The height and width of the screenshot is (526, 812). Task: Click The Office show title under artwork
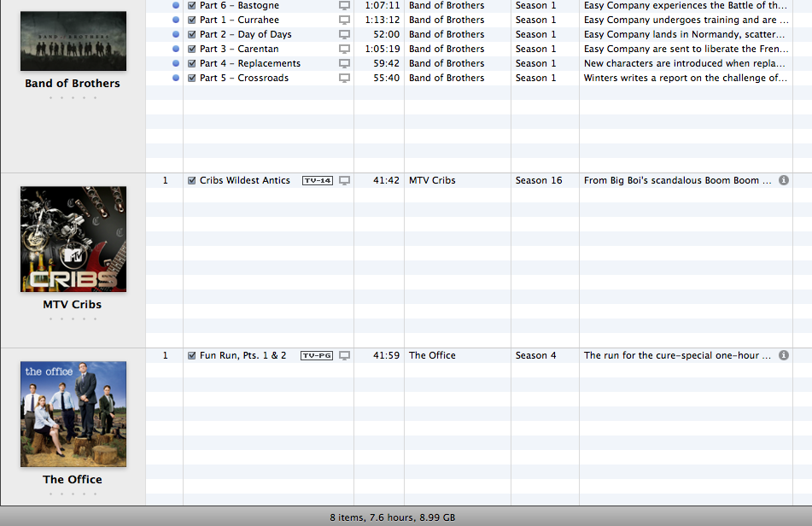(x=73, y=479)
